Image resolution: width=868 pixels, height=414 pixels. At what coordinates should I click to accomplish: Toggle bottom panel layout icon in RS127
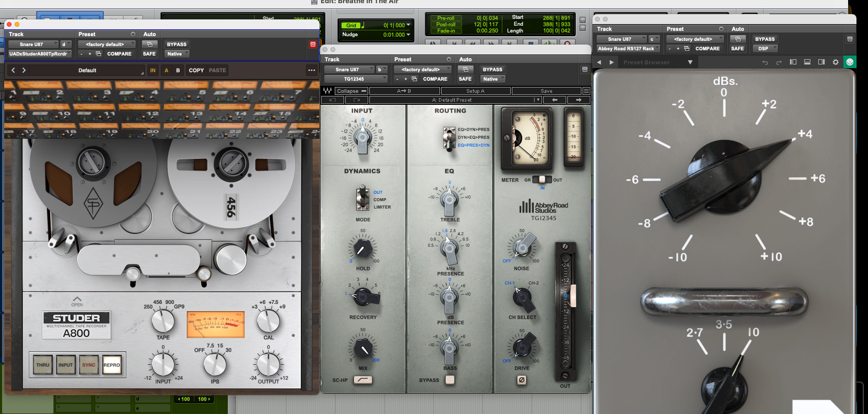pos(807,62)
